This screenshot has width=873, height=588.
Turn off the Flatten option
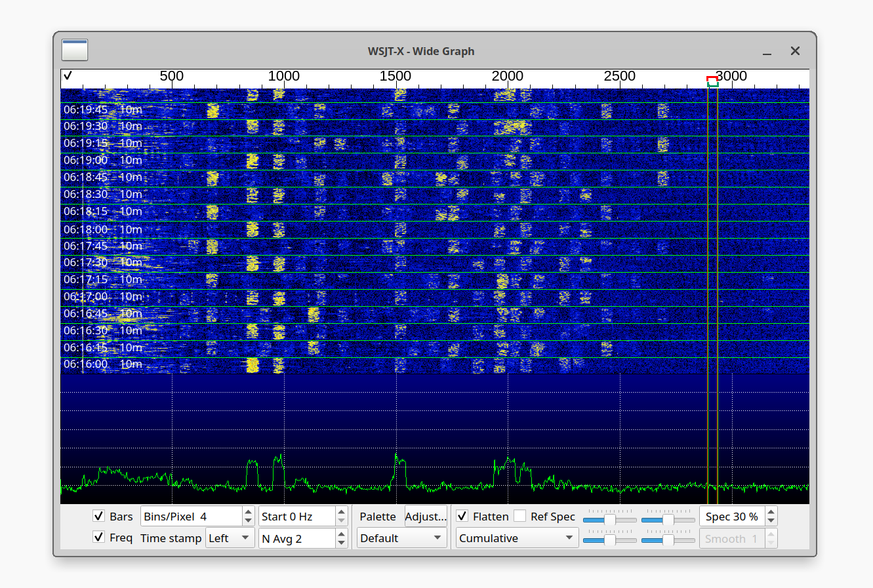click(x=462, y=517)
